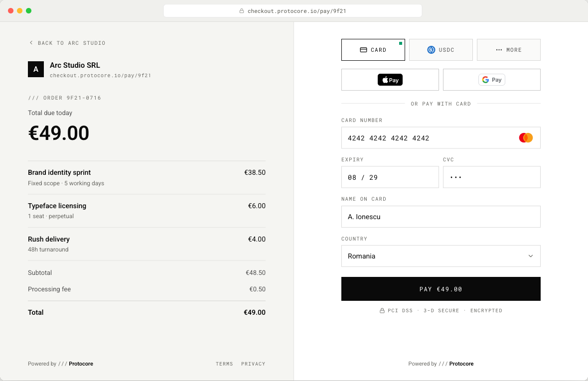588x381 pixels.
Task: Open the Terms link
Action: click(224, 364)
